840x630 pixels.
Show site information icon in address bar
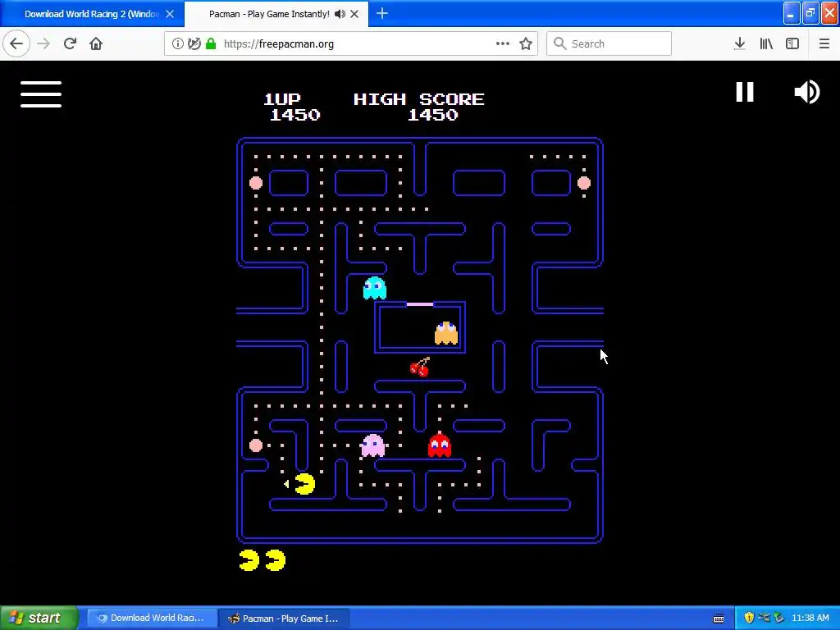[x=177, y=43]
